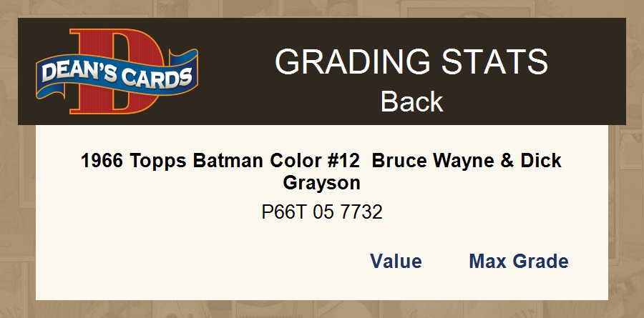Click the 05 segment of the SKU

(324, 212)
